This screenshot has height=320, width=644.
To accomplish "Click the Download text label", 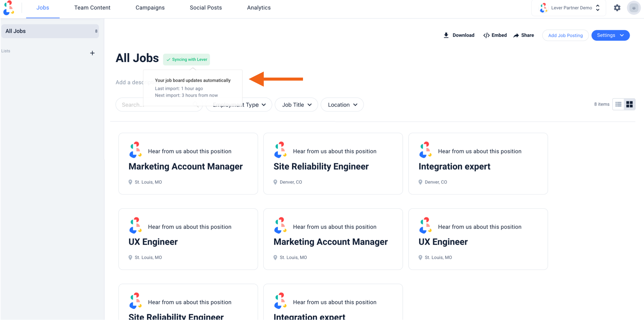I will [463, 35].
